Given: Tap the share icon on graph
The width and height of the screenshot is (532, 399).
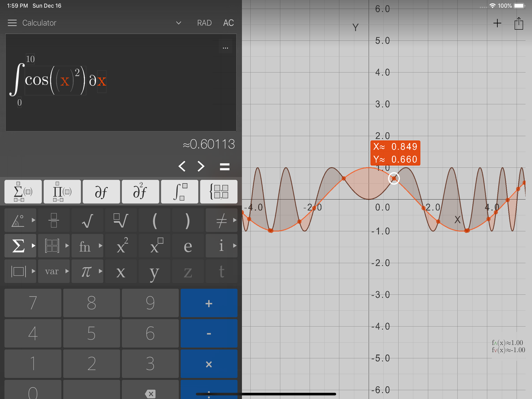Looking at the screenshot, I should [519, 24].
